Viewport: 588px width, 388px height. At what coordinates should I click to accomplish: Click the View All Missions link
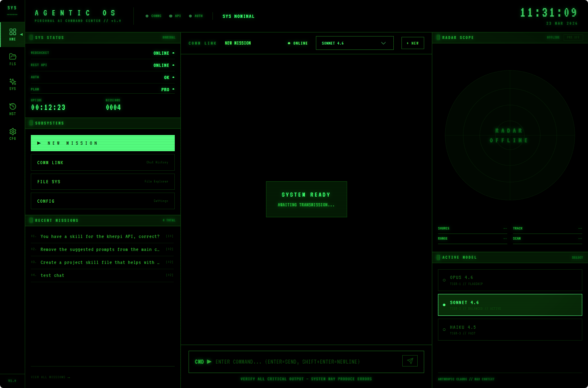click(x=51, y=377)
